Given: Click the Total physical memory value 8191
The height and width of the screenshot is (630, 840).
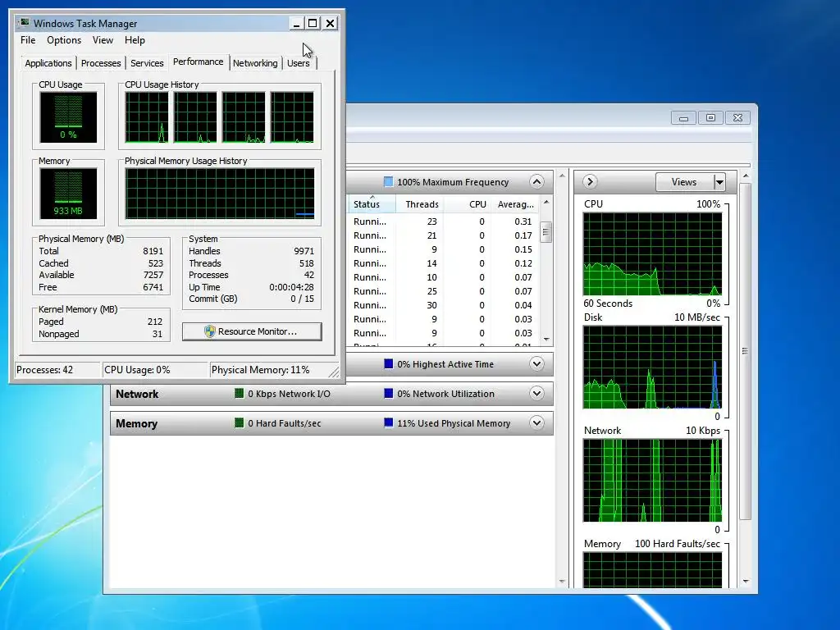Looking at the screenshot, I should (153, 251).
